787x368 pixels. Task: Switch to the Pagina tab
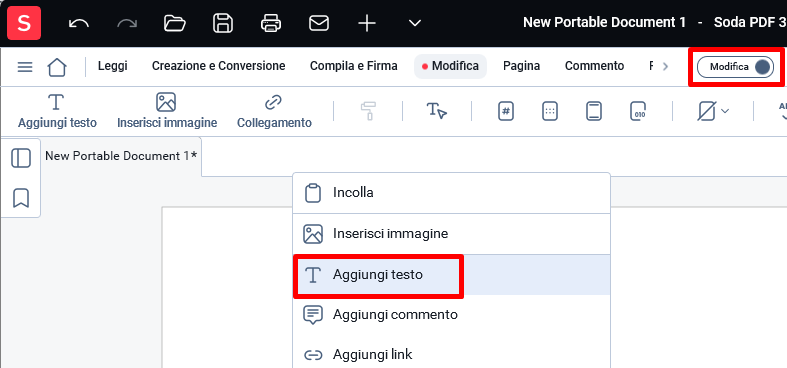[x=521, y=66]
